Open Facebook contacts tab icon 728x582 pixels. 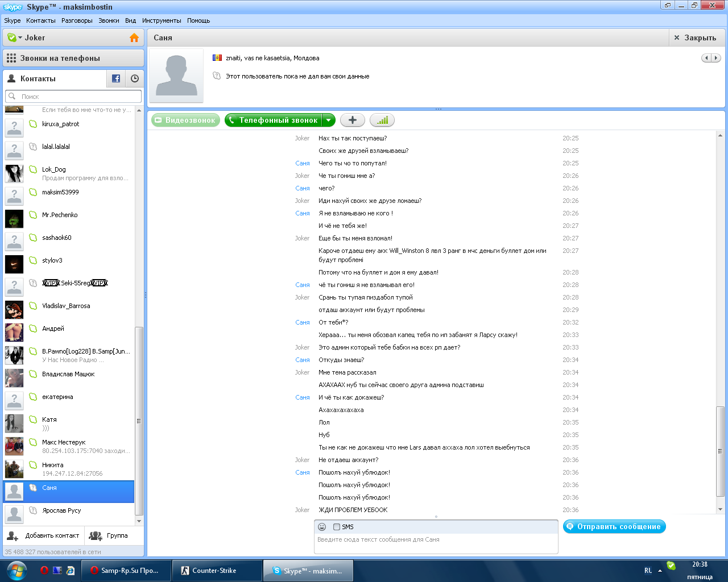tap(116, 78)
